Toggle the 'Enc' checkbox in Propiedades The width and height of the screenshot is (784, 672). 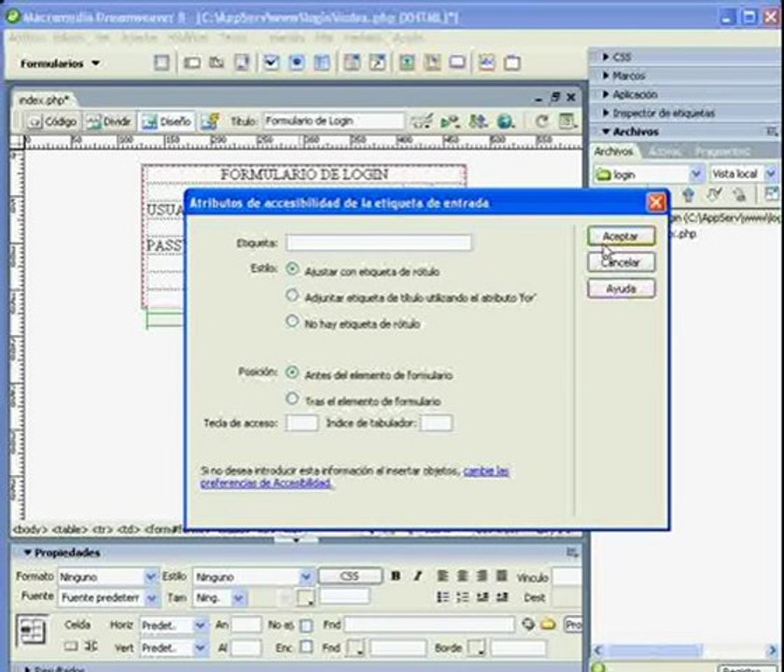click(x=306, y=647)
